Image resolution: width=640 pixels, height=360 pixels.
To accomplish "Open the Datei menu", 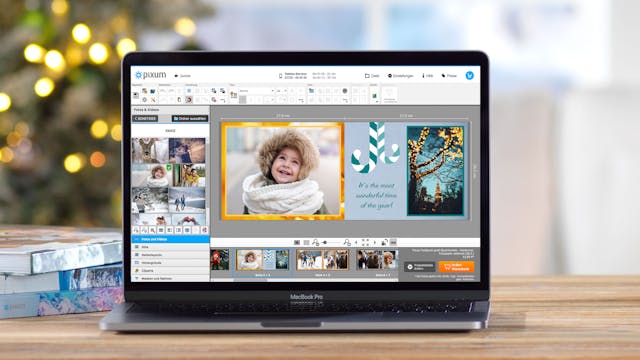I will click(x=372, y=76).
